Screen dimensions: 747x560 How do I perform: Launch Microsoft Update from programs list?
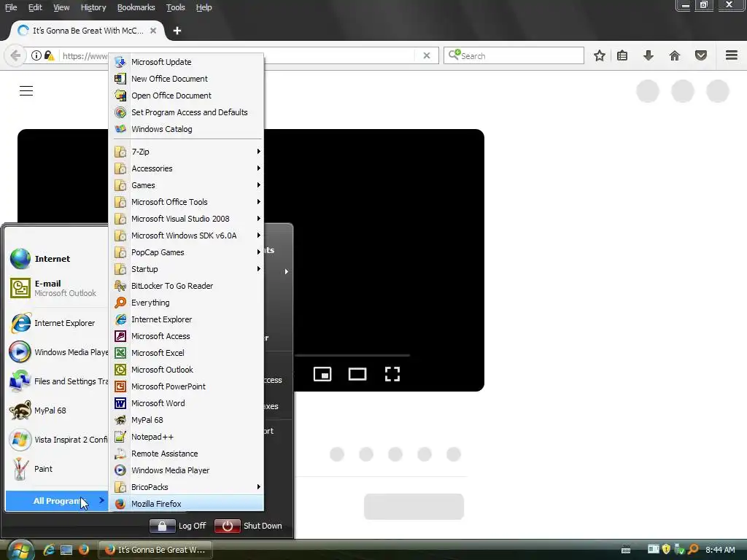click(186, 62)
